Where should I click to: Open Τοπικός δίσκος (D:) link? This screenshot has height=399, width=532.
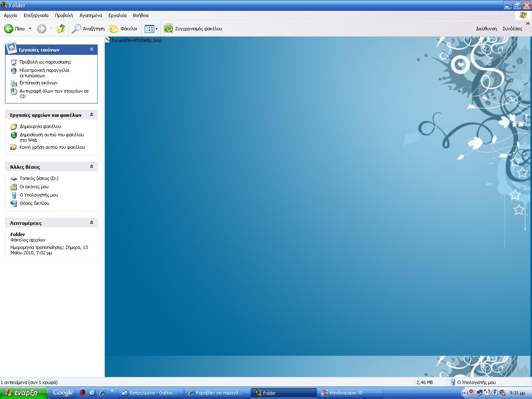[x=39, y=178]
